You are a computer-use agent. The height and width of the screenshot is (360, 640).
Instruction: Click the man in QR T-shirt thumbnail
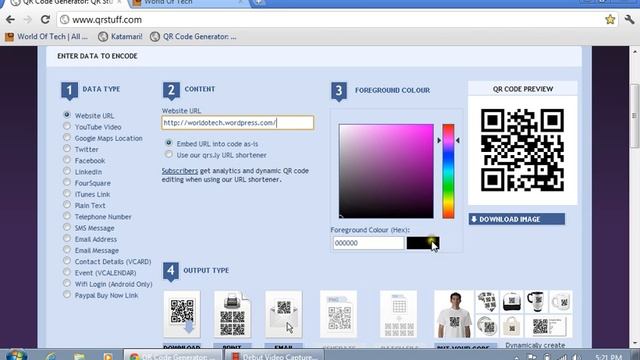[454, 314]
